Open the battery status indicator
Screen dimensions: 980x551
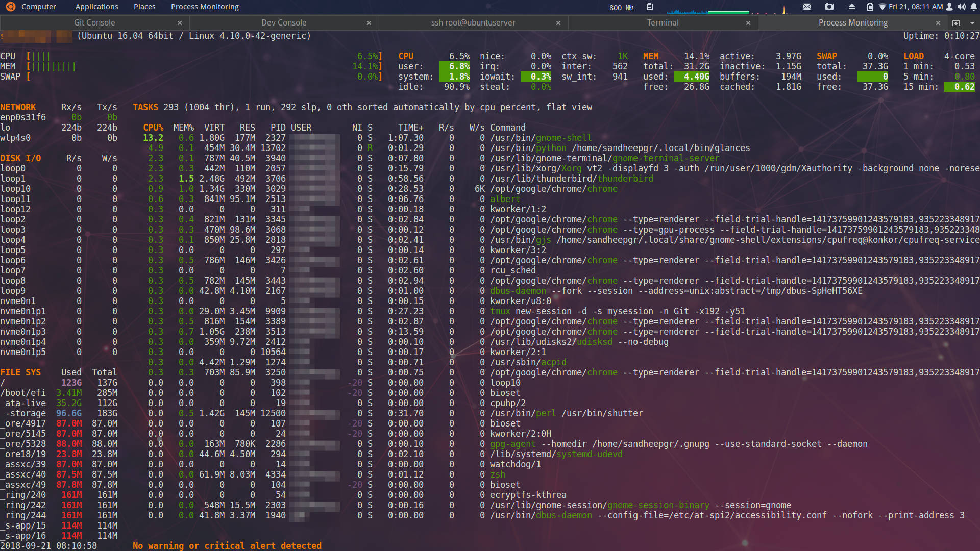(870, 7)
